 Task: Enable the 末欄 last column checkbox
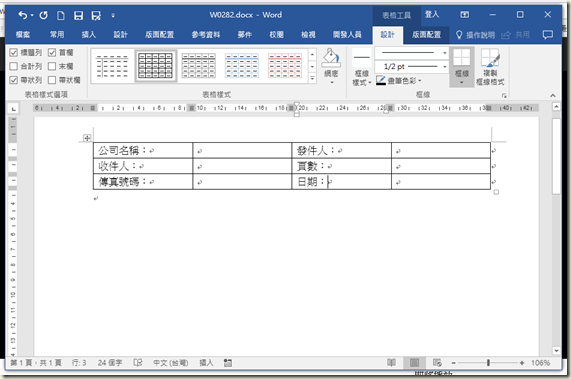click(x=52, y=66)
